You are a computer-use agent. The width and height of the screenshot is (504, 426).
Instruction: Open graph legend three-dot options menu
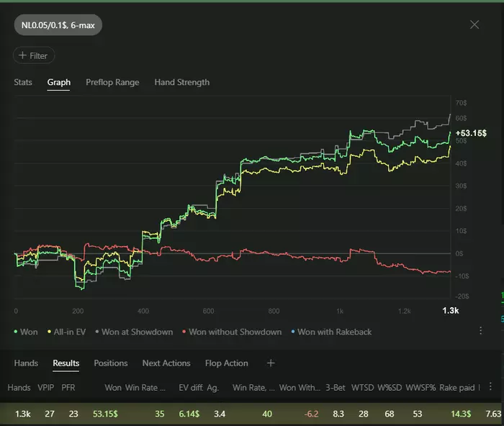(x=481, y=331)
